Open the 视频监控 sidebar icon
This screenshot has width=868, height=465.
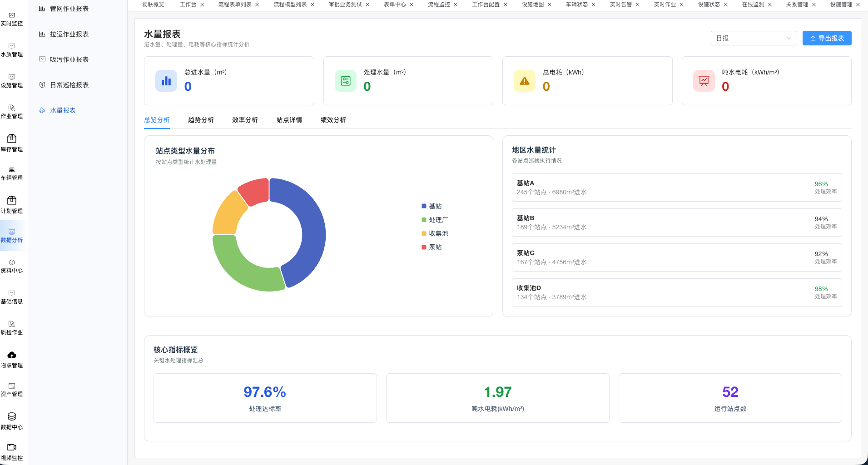12,447
